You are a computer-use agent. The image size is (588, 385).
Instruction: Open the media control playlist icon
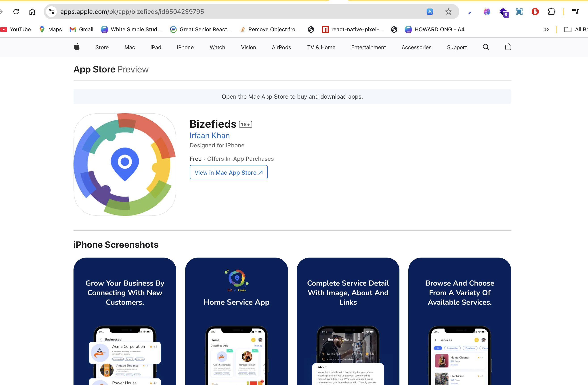pos(575,11)
